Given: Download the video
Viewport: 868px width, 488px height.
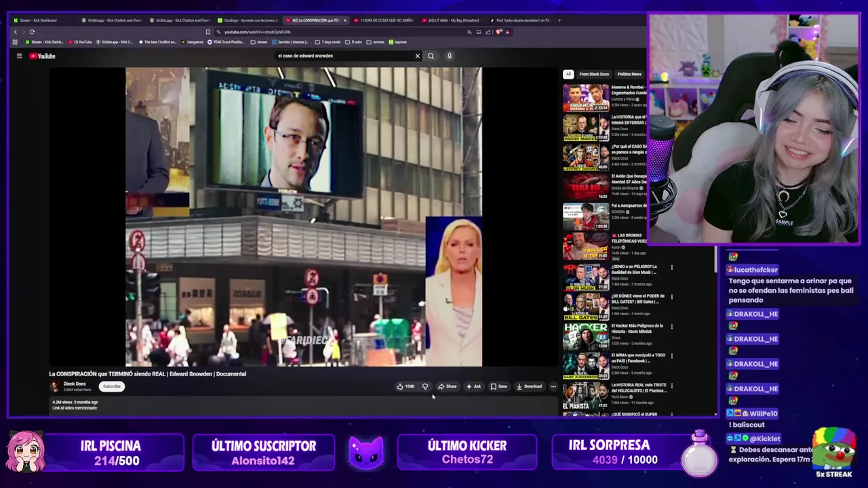Looking at the screenshot, I should 530,386.
